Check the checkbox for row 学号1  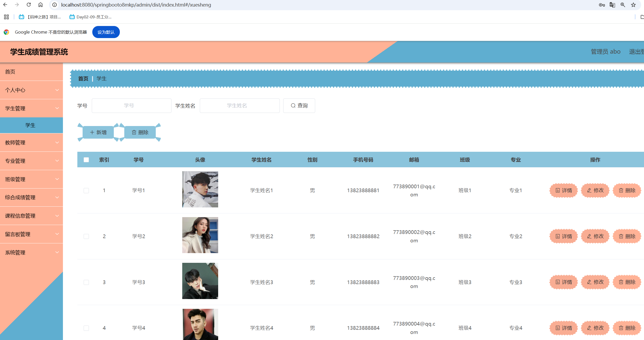point(86,190)
